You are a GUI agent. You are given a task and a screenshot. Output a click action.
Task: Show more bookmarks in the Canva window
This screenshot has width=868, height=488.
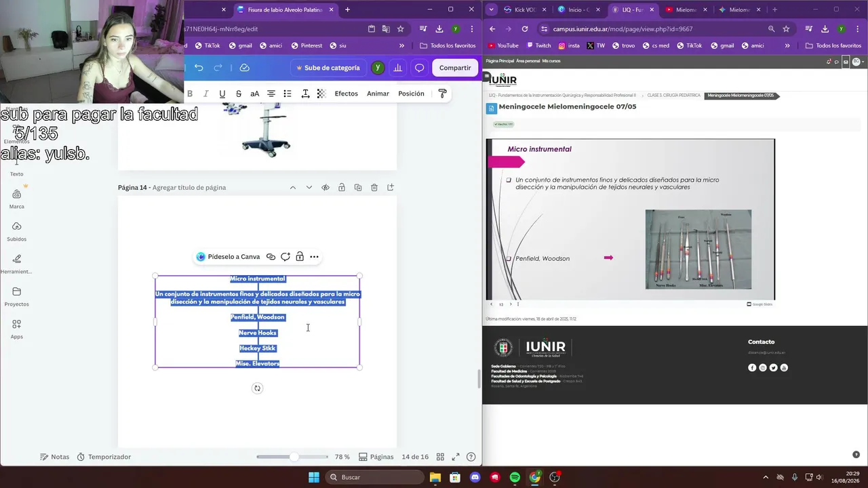click(x=401, y=46)
